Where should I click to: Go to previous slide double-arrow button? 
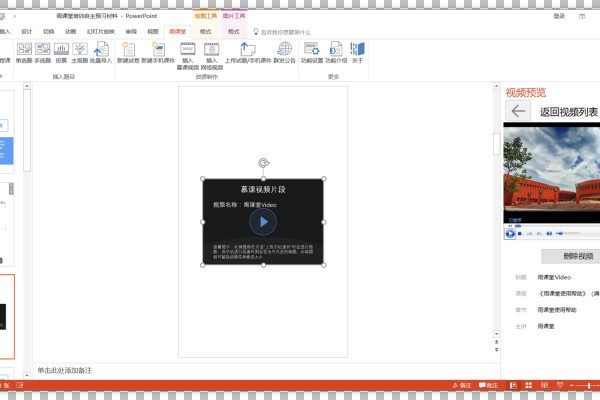pos(496,342)
